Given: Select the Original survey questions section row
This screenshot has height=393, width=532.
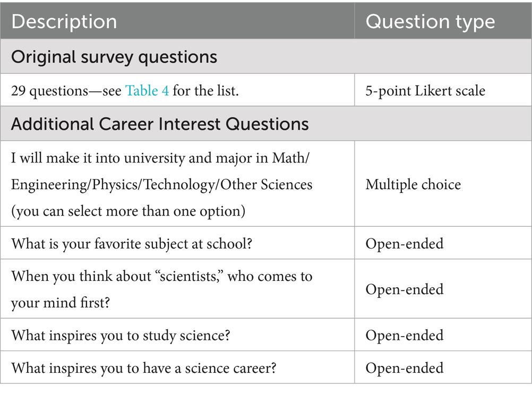Looking at the screenshot, I should click(114, 57).
